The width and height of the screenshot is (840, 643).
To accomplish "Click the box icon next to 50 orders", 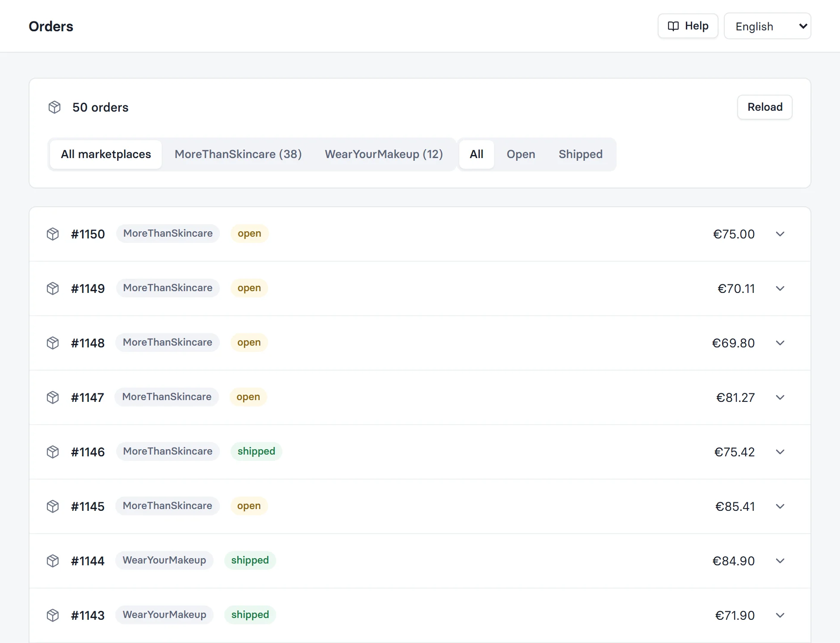I will tap(55, 107).
